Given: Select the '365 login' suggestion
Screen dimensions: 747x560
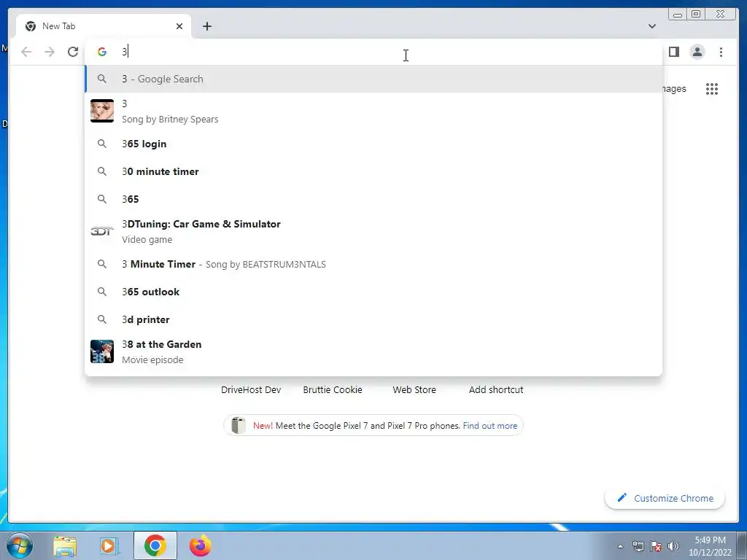Looking at the screenshot, I should click(x=373, y=144).
